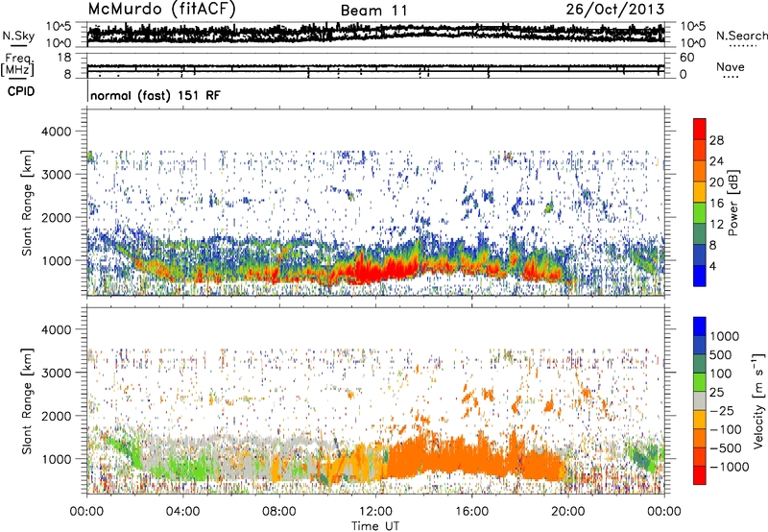The image size is (768, 532).
Task: Click the '100' Velocity colorbar label
Action: tap(721, 374)
